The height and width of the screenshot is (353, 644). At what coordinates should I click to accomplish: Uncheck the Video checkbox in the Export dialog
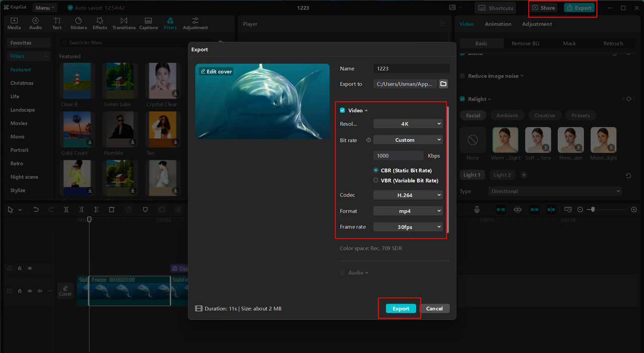[x=343, y=110]
